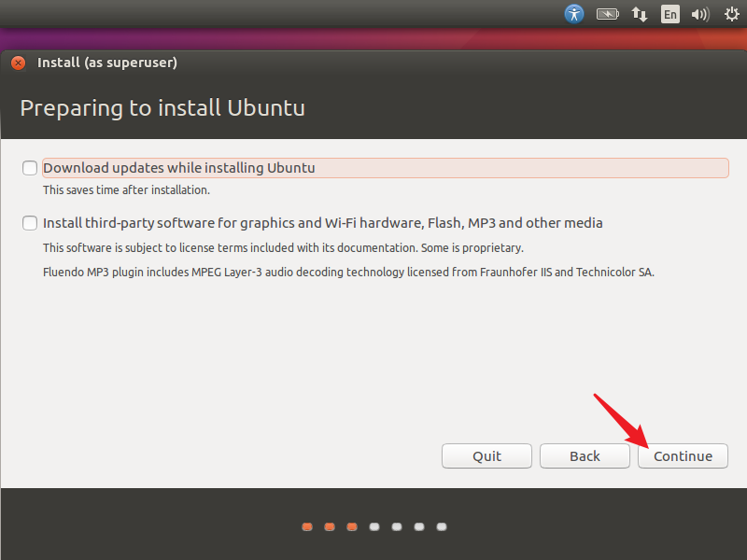Click the Quit button
Image resolution: width=747 pixels, height=560 pixels.
486,455
